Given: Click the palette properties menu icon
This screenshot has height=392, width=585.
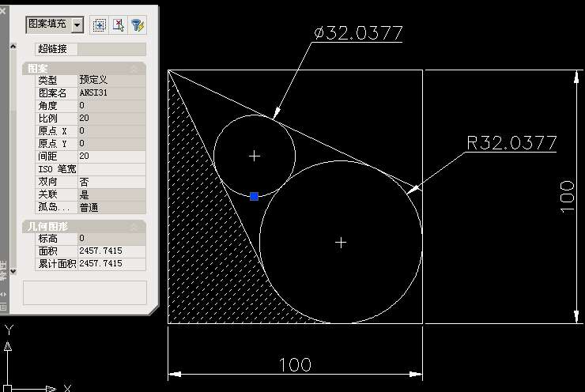Looking at the screenshot, I should (x=3, y=307).
